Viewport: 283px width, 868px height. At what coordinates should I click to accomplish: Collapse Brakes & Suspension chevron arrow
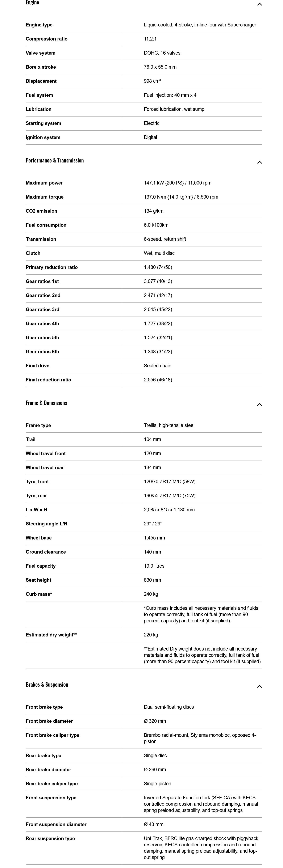[x=259, y=686]
